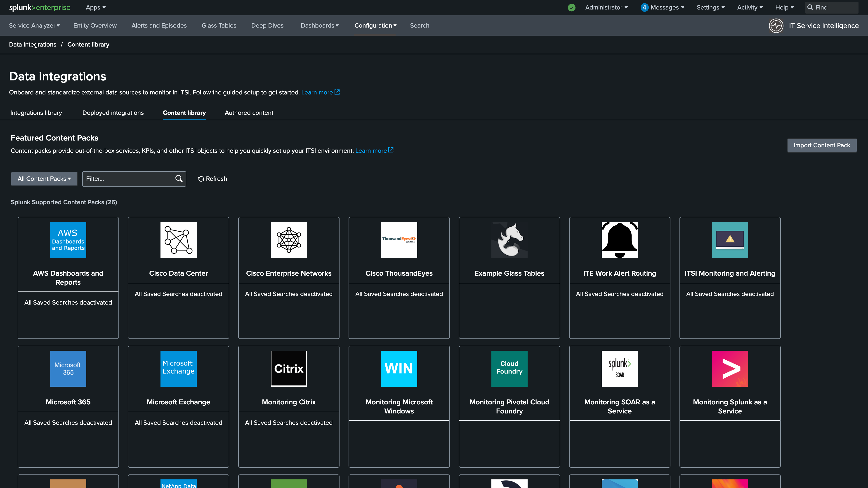Expand the Dashboards menu
The image size is (868, 488).
pyautogui.click(x=320, y=26)
